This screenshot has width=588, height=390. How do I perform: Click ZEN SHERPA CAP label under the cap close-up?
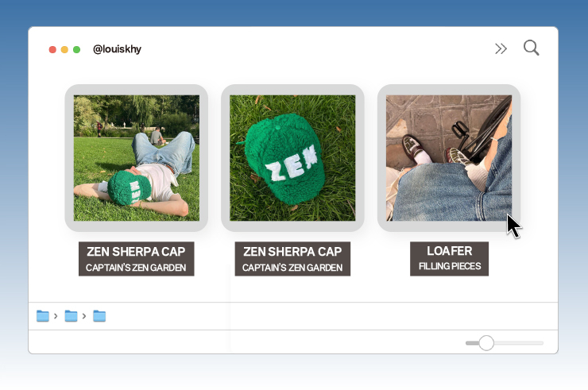[292, 252]
